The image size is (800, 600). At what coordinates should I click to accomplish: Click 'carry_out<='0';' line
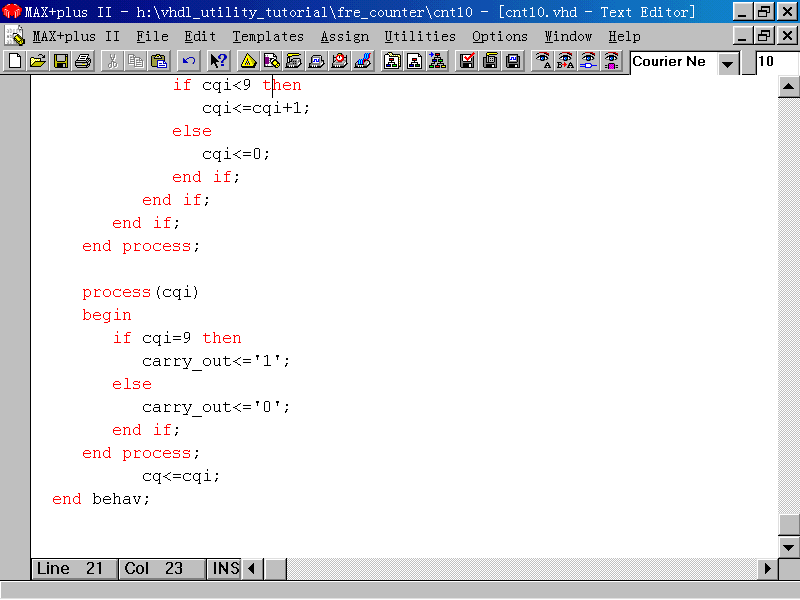point(216,407)
